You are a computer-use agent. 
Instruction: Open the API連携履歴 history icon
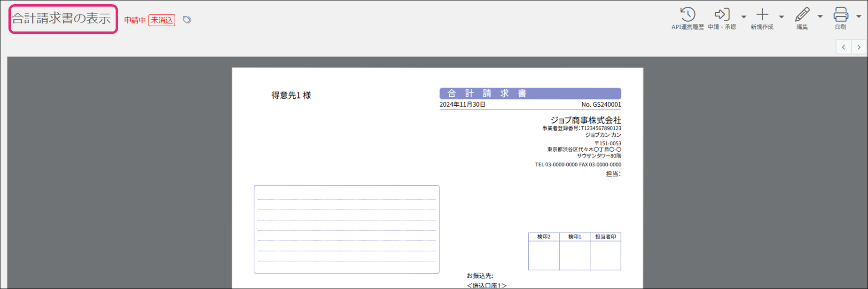688,15
